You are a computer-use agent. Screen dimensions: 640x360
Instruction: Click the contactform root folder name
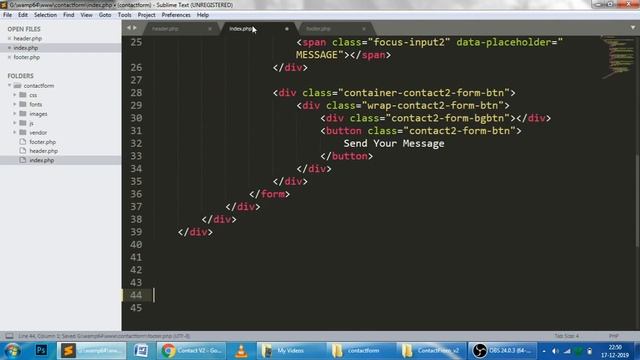39,86
